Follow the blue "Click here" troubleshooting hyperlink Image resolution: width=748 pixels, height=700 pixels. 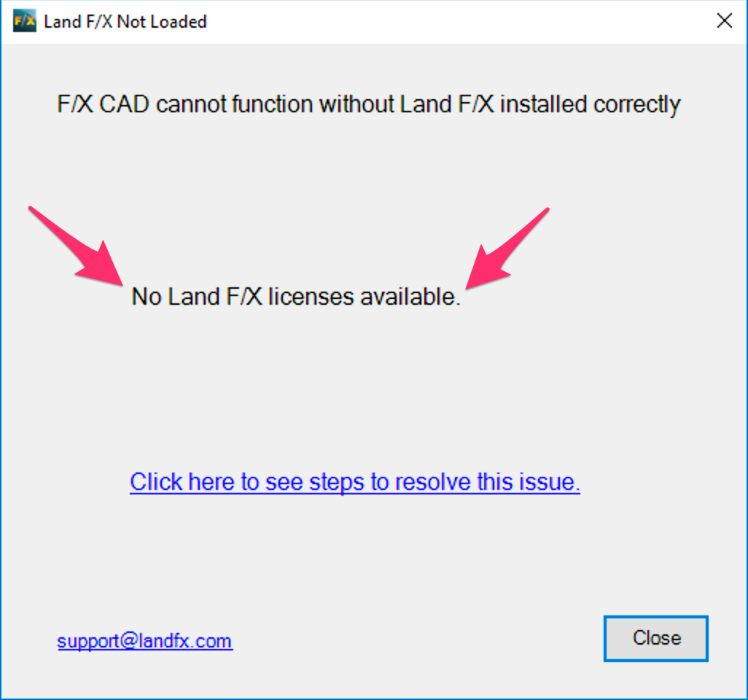tap(355, 482)
